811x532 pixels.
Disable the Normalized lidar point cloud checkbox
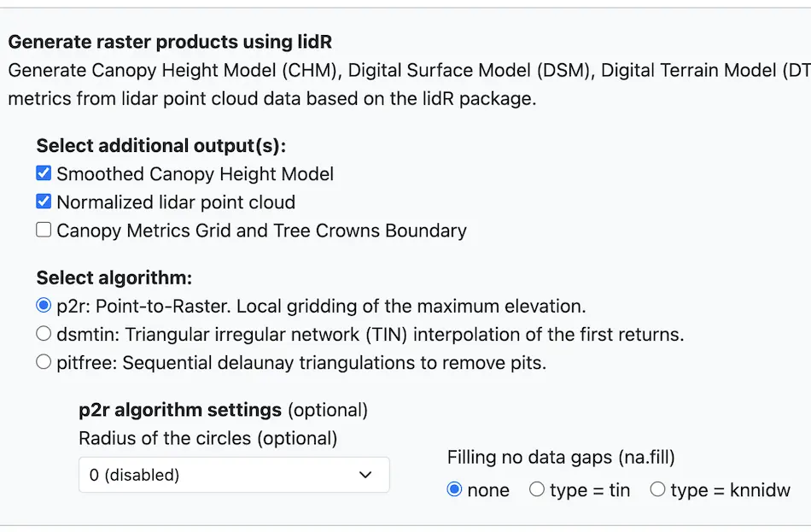point(44,202)
